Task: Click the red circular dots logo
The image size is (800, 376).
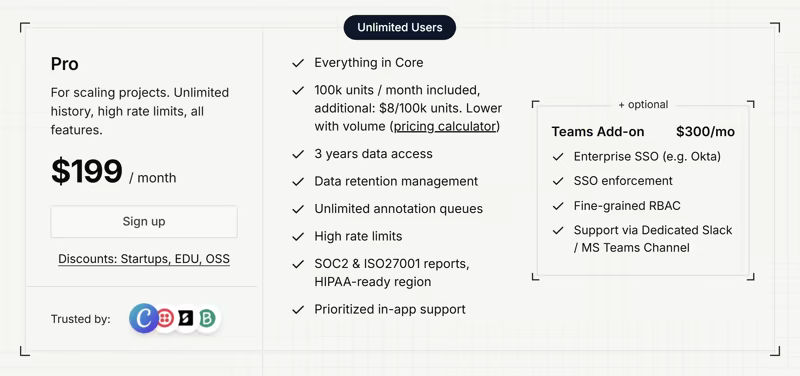Action: tap(164, 318)
